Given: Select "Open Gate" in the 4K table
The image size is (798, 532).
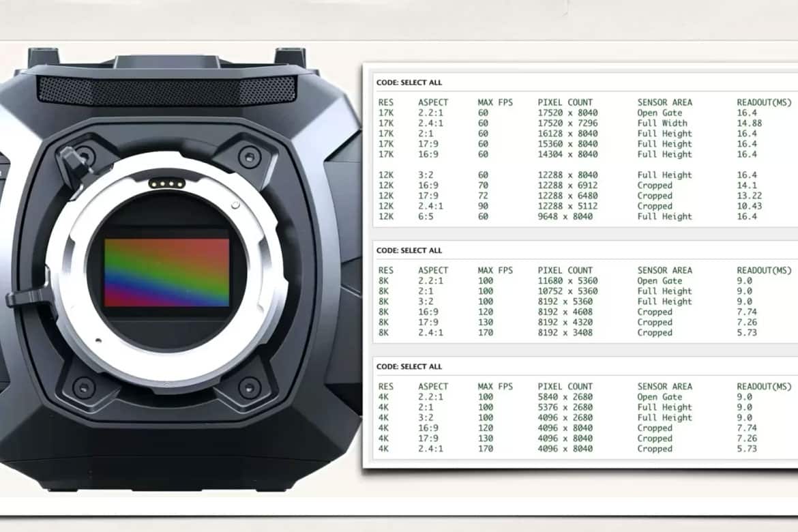Looking at the screenshot, I should coord(660,397).
